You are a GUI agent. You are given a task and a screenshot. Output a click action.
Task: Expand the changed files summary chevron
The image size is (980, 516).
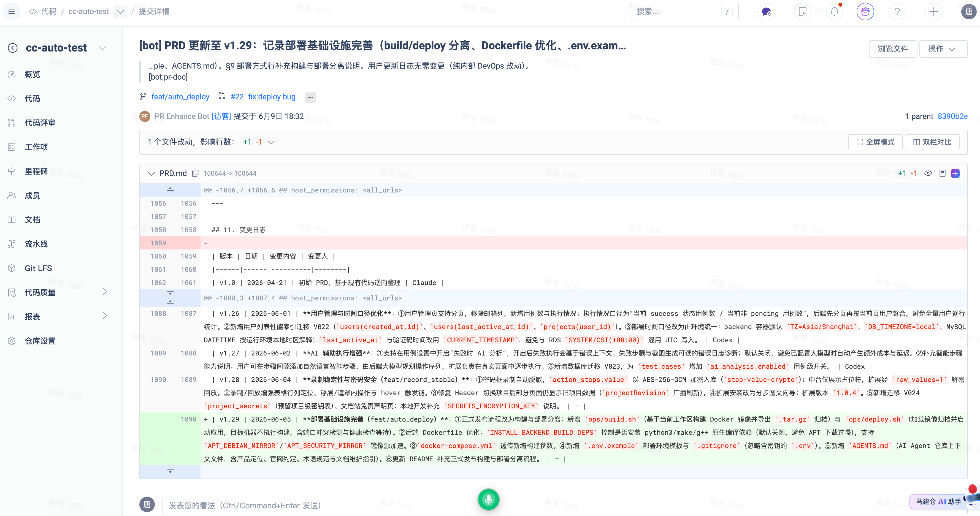pyautogui.click(x=271, y=142)
